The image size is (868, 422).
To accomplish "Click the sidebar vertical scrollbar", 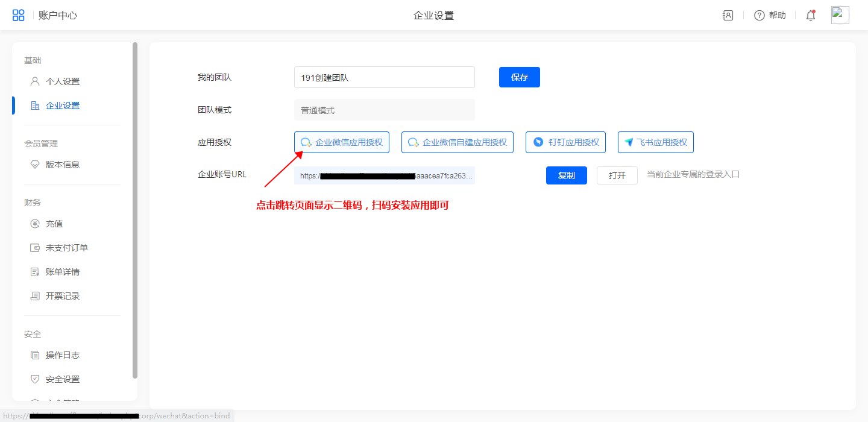I will [x=135, y=211].
